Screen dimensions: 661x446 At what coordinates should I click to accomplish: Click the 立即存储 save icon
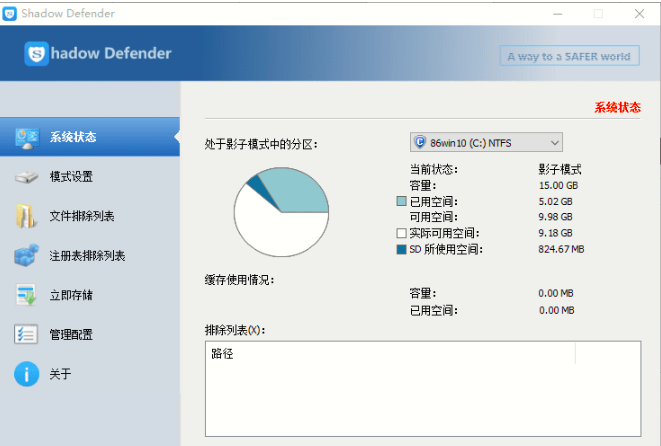(26, 295)
